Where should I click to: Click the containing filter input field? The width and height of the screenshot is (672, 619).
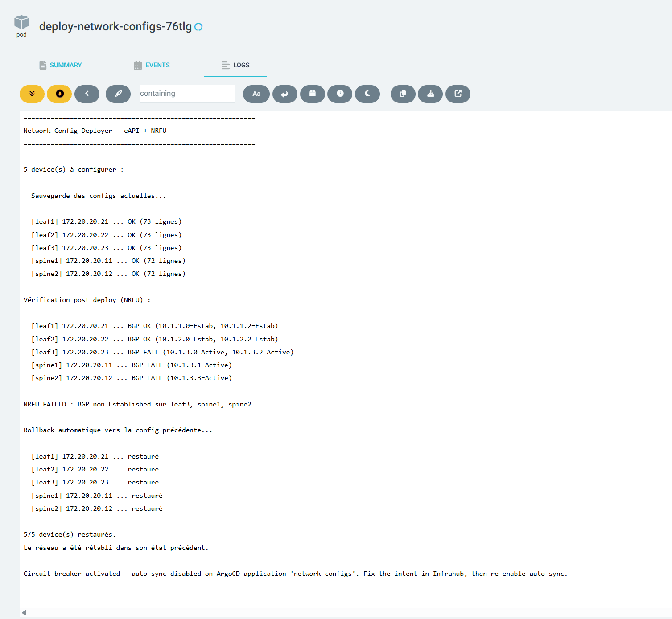[187, 94]
